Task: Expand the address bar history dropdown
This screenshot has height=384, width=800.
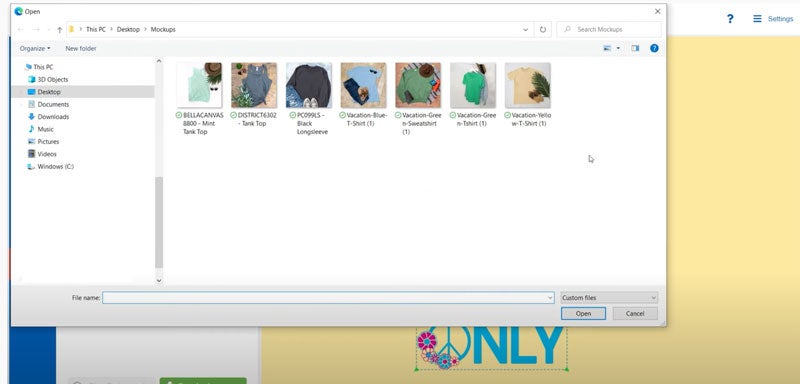Action: 526,30
